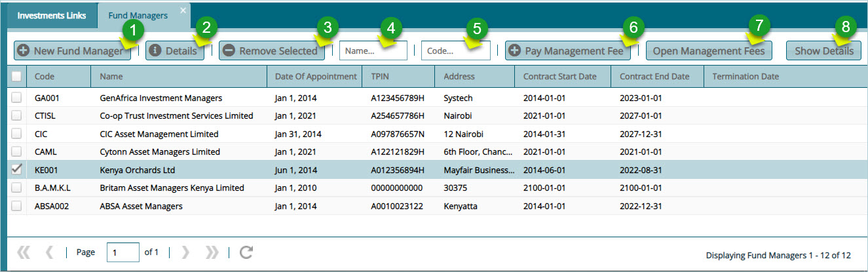868x272 pixels.
Task: Click the page number input box
Action: 123,252
